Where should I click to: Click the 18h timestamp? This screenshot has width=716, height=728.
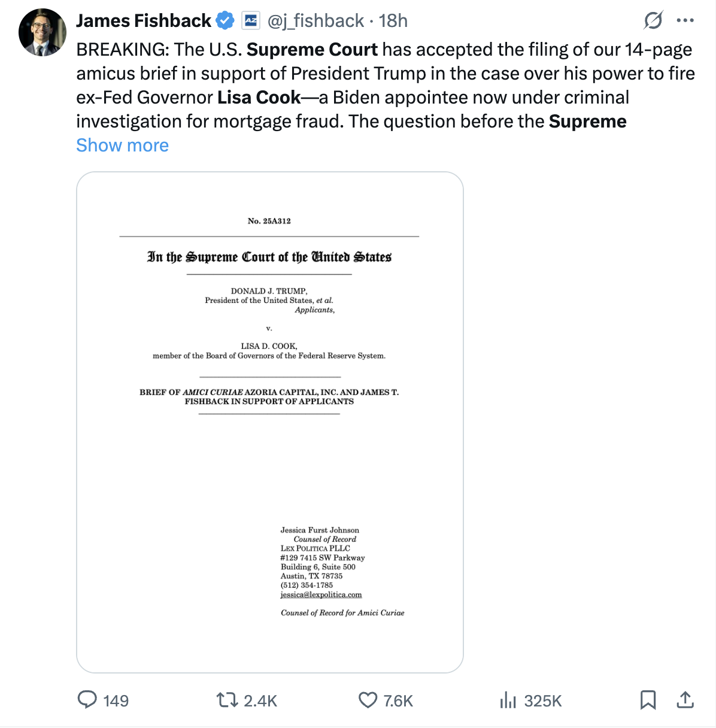[x=393, y=21]
